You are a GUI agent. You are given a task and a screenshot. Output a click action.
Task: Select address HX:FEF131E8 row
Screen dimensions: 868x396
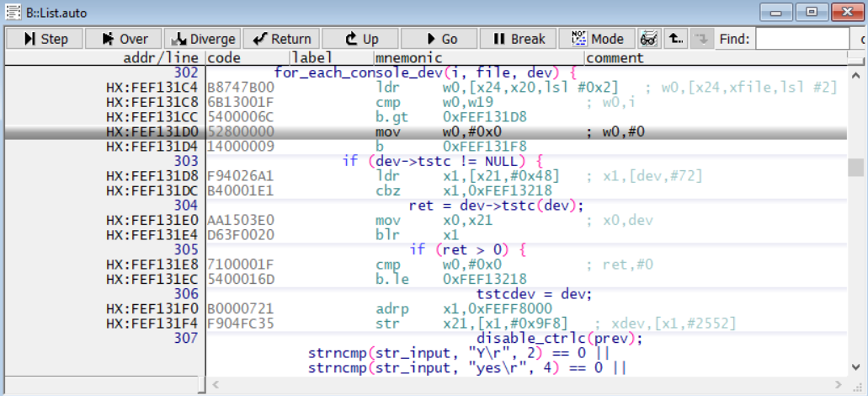426,265
